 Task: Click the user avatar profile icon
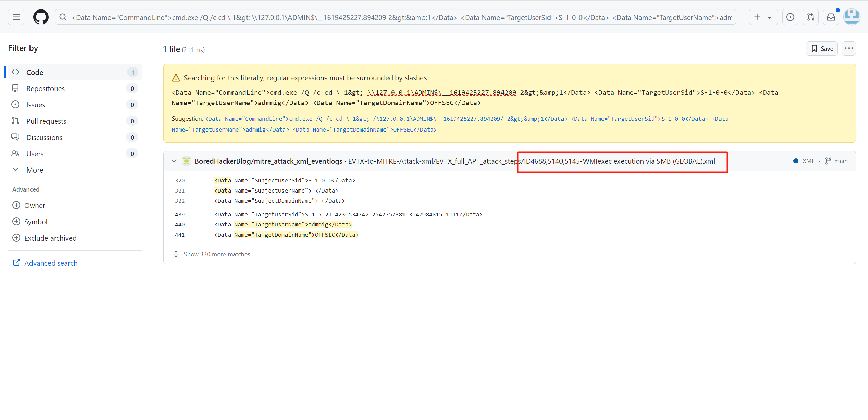pos(851,17)
